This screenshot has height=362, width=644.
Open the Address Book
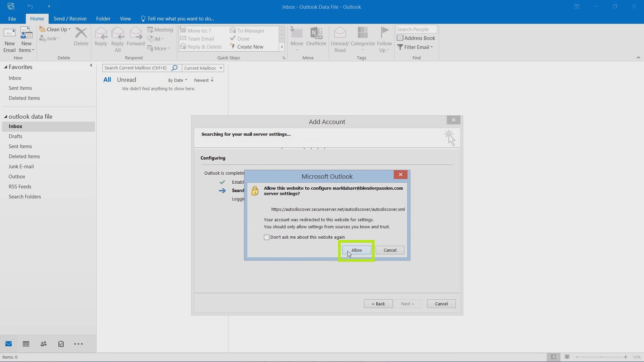click(x=416, y=38)
